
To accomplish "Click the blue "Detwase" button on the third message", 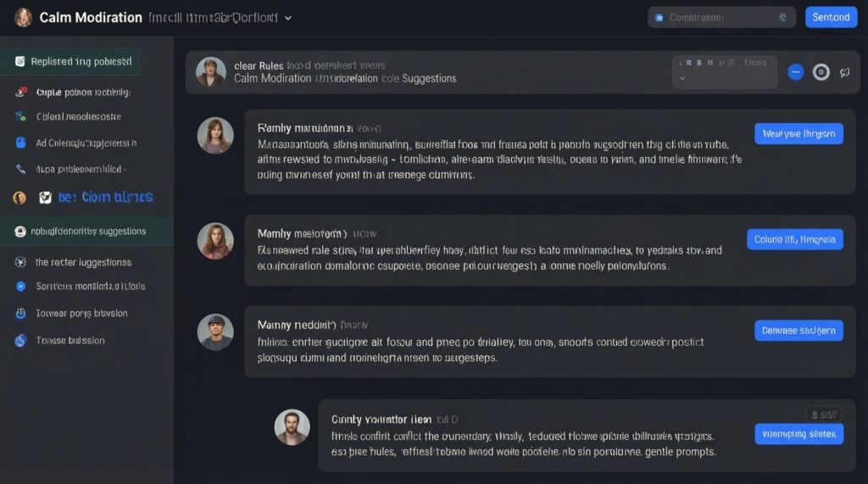I will [798, 330].
